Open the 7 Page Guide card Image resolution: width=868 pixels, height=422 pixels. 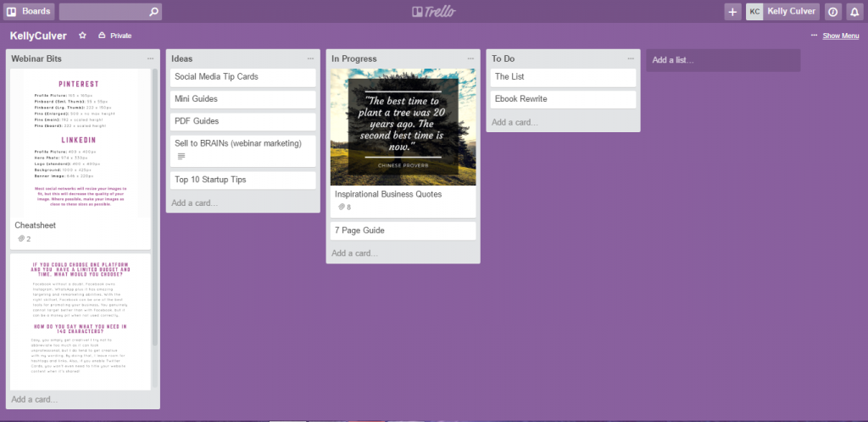403,230
